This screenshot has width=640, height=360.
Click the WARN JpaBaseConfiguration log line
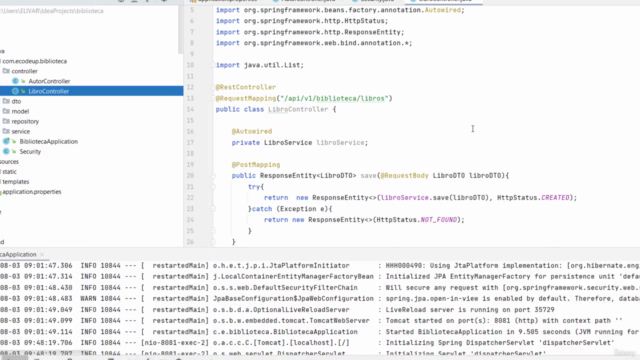click(x=320, y=299)
